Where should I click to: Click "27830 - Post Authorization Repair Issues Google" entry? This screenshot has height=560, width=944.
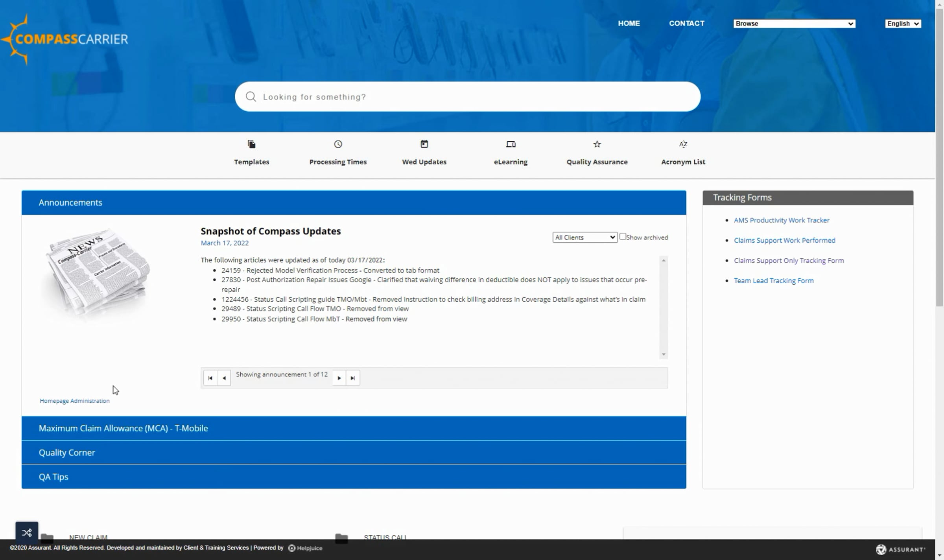434,284
